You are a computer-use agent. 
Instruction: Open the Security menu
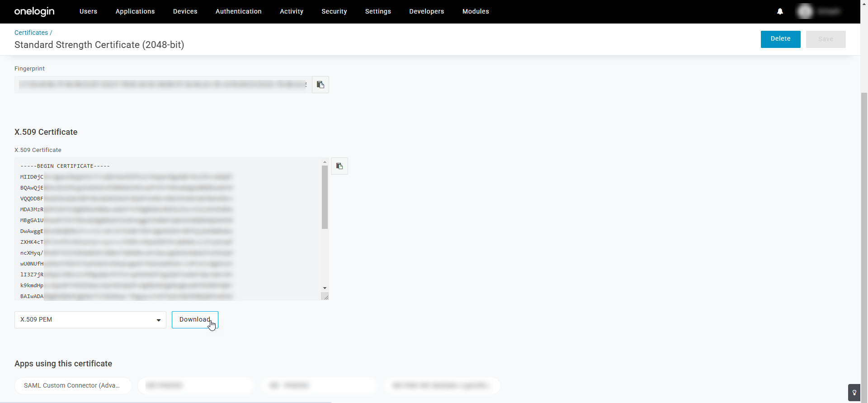pyautogui.click(x=334, y=11)
